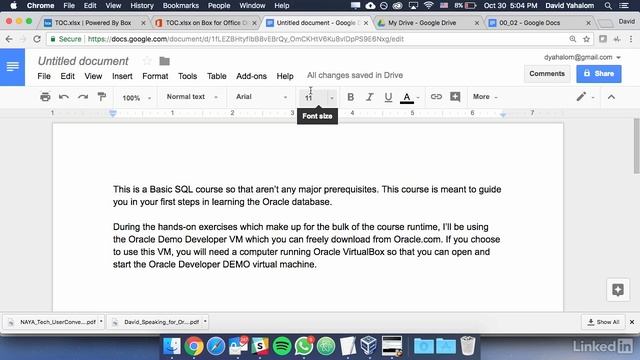
Task: Open the Add-ons menu
Action: pyautogui.click(x=251, y=76)
